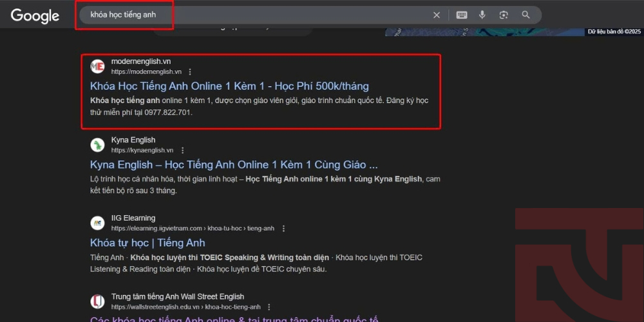Click the 'IIG Elearning' site name
Viewport: 644px width, 322px height.
pos(133,218)
